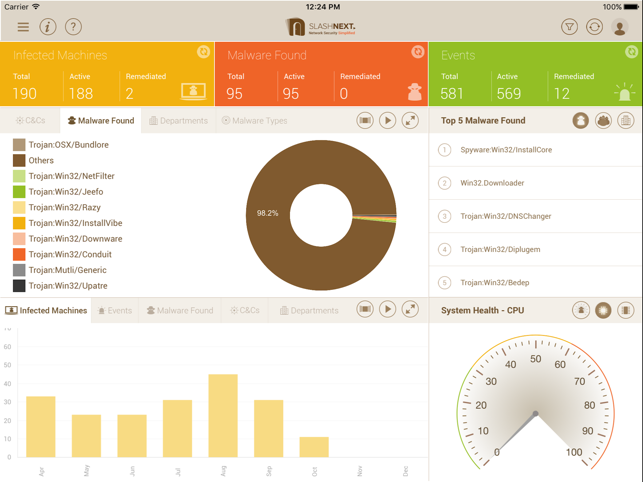Image resolution: width=643 pixels, height=482 pixels.
Task: Open Spyware:Win32/InstallCore list item
Action: click(x=535, y=150)
